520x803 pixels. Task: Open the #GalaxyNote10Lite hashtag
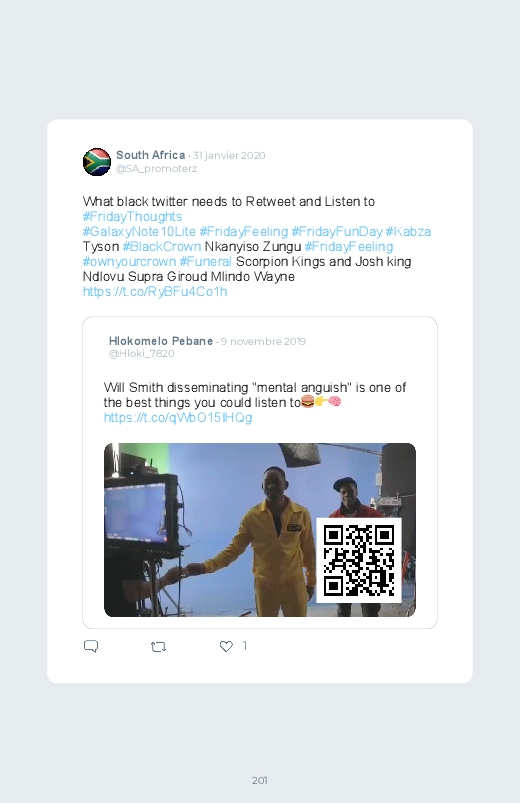(139, 231)
